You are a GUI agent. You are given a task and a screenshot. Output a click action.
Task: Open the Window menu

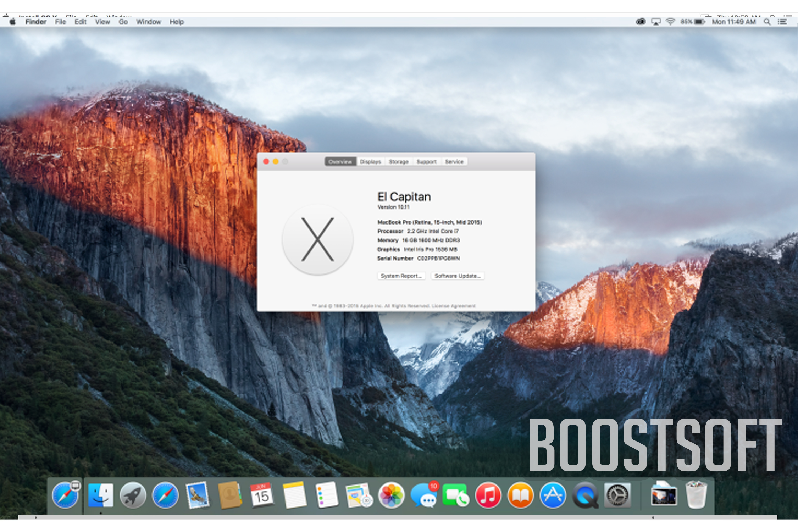pyautogui.click(x=149, y=22)
